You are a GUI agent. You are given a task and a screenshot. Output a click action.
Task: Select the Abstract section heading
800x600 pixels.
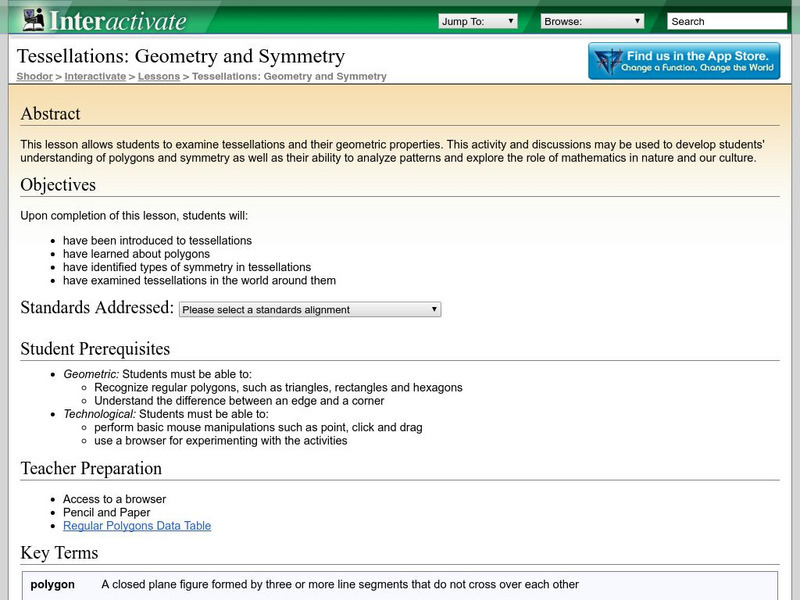(51, 114)
